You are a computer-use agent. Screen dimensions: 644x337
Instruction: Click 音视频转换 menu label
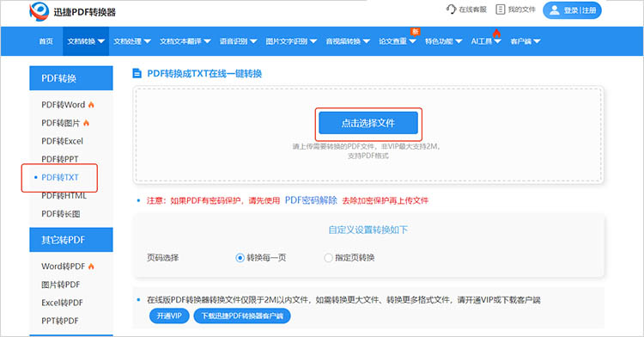click(x=343, y=41)
